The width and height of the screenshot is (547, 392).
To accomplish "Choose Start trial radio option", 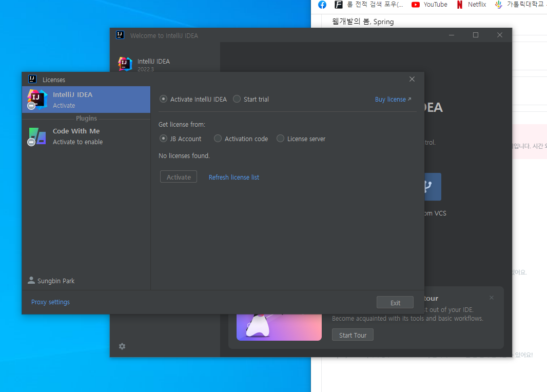I will tap(251, 99).
